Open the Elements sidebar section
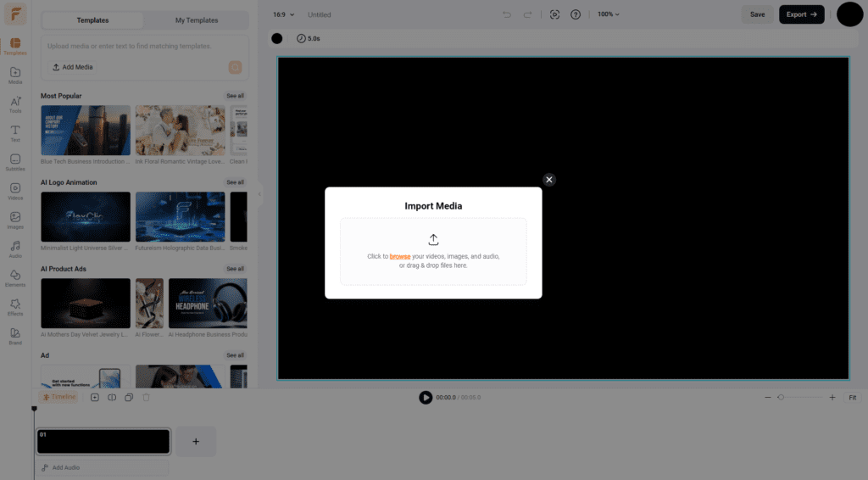Screen dimensions: 868x480 coord(15,278)
